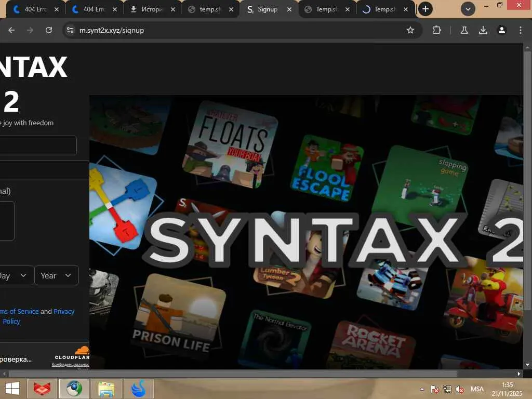Click the address bar URL field

(x=234, y=30)
